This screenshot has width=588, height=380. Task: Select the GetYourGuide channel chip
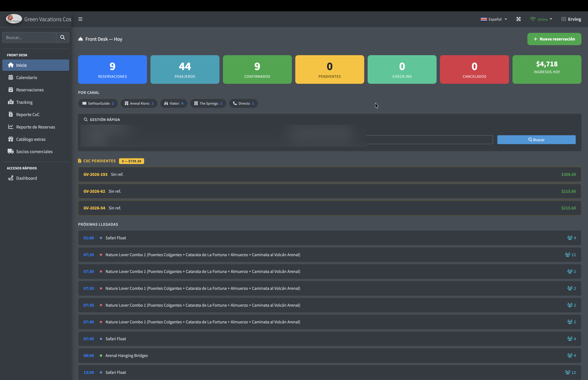tap(98, 103)
